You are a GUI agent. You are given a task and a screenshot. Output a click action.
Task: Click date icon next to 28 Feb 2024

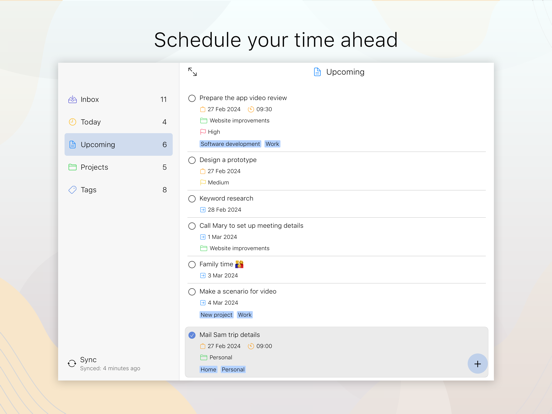pos(202,210)
